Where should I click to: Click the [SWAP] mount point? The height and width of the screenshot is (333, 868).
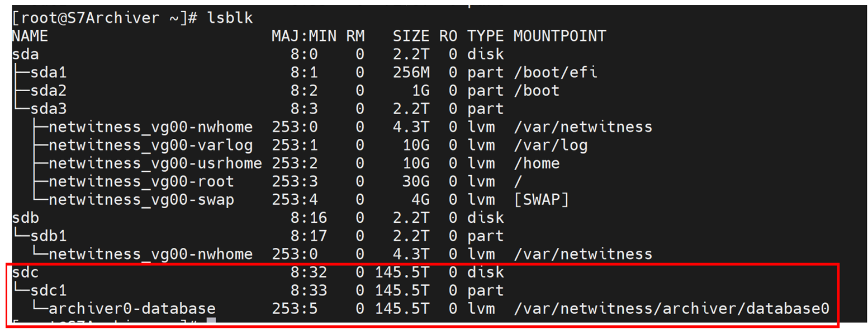[x=540, y=200]
